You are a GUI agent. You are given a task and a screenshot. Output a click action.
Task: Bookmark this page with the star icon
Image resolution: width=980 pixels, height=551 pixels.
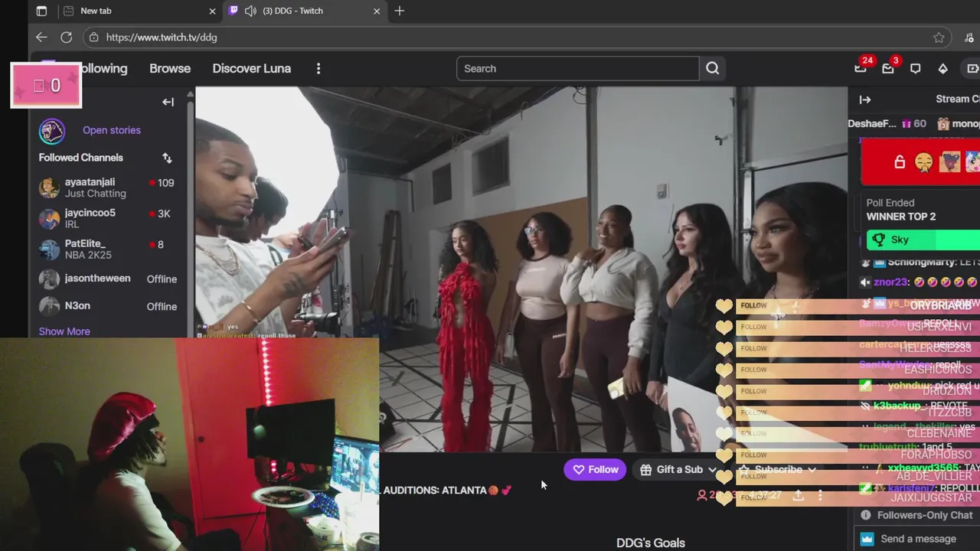[939, 37]
